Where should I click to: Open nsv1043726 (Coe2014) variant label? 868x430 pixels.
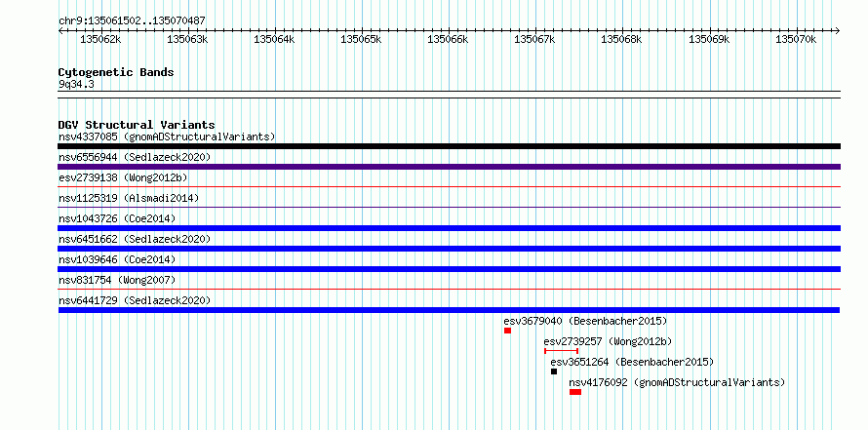(x=117, y=218)
